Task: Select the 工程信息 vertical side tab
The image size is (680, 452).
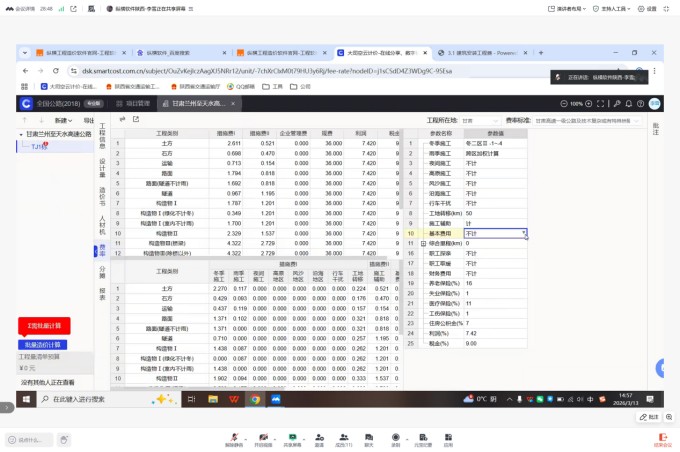Action: (102, 135)
